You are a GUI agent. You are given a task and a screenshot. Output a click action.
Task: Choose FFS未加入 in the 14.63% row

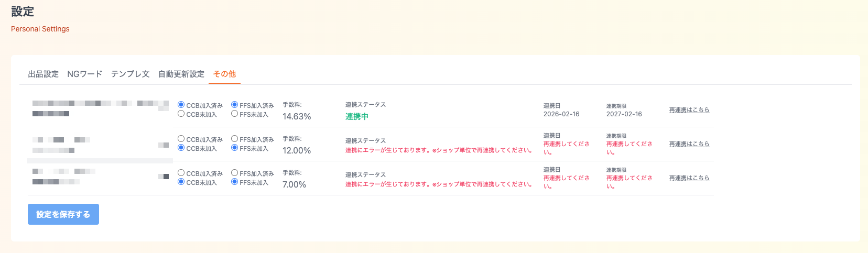pos(234,114)
